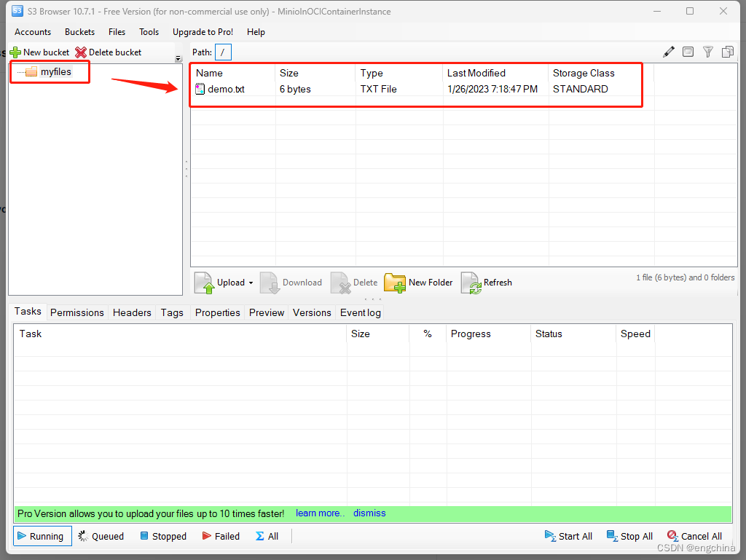Click the pencil edit path icon
746x560 pixels.
click(x=669, y=52)
